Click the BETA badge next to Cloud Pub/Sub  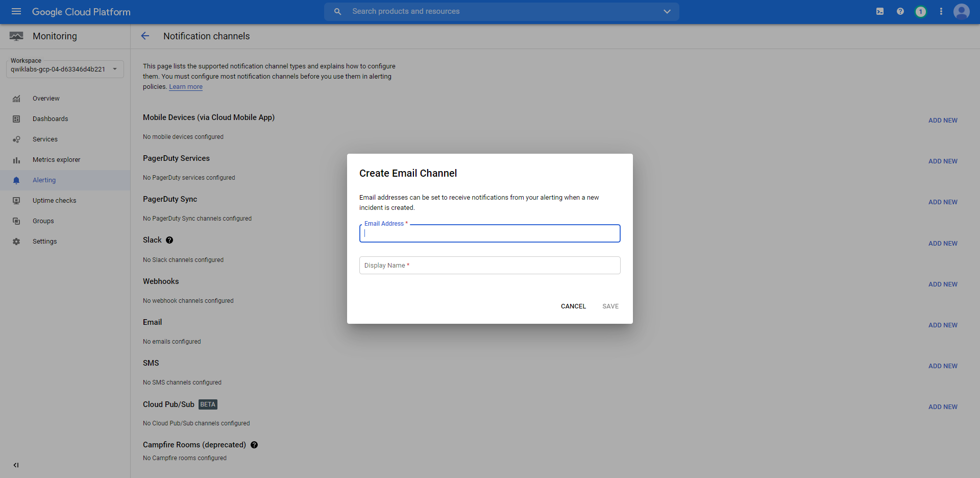(x=208, y=404)
